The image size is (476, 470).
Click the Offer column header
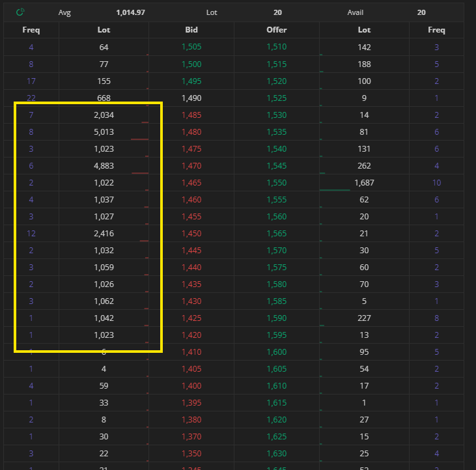click(277, 30)
